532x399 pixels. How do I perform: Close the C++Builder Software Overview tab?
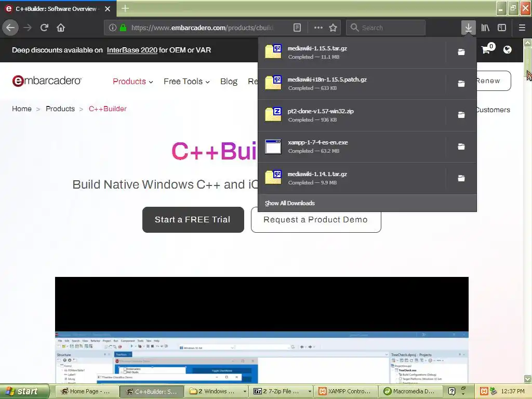[x=108, y=9]
